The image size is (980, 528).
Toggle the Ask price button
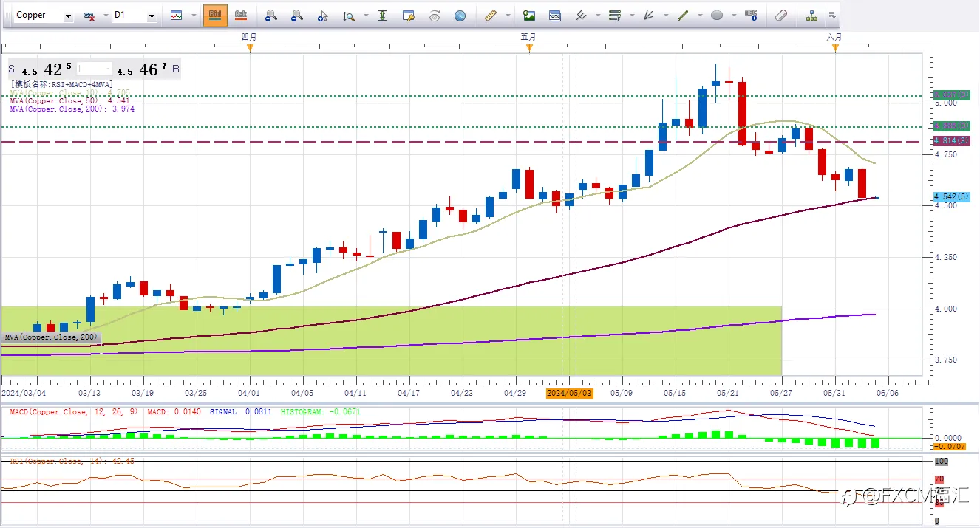tap(241, 15)
